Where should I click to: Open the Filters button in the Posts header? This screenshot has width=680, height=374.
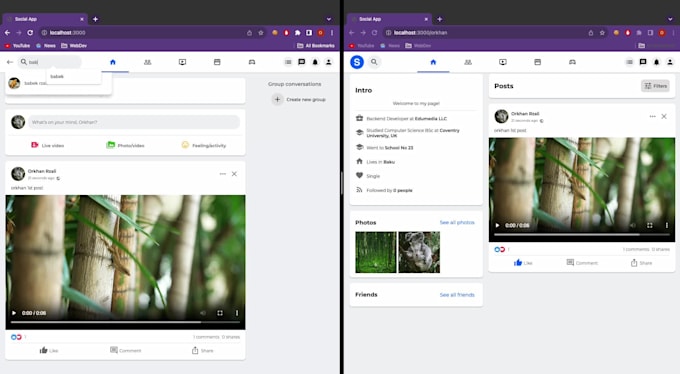(655, 86)
